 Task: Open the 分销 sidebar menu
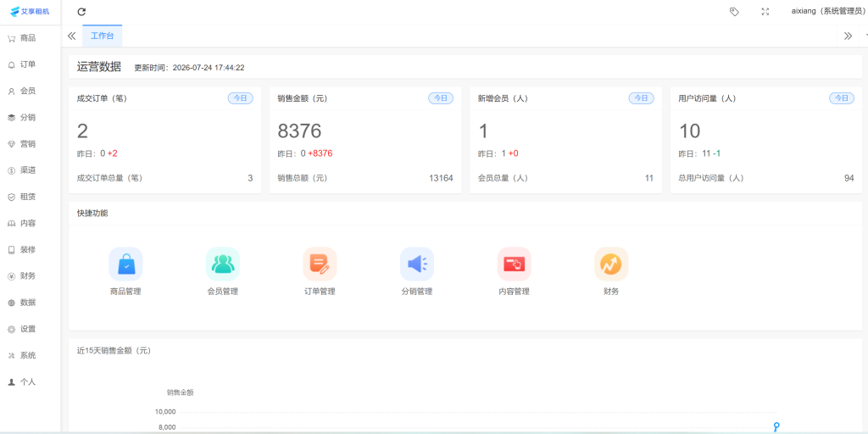point(30,117)
